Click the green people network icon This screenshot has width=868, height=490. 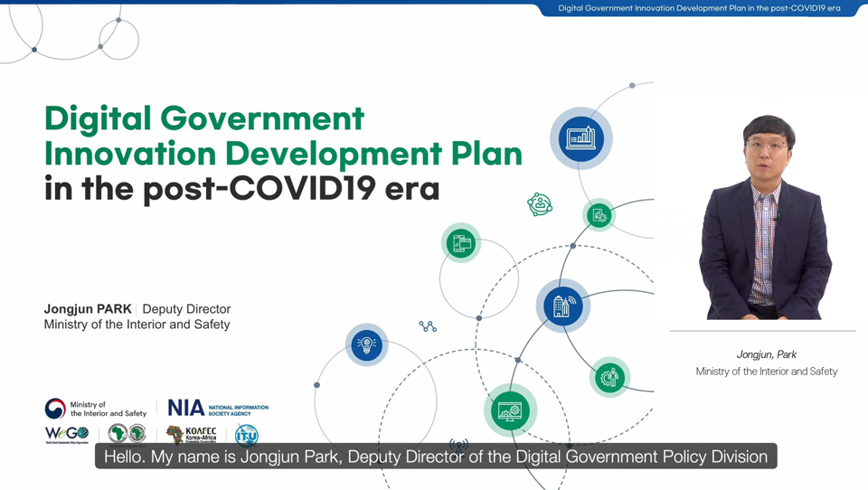[x=540, y=204]
